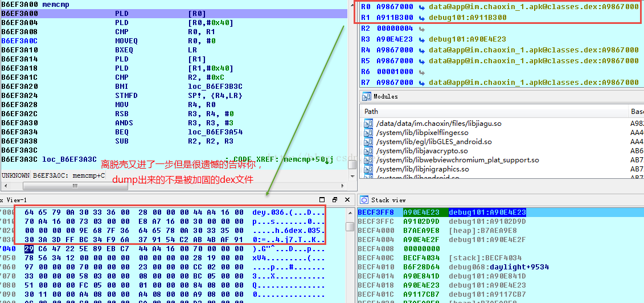Screen dimensions: 644x303
Task: Select the /system/lib/libjavacrypto.so module row
Action: [502, 151]
